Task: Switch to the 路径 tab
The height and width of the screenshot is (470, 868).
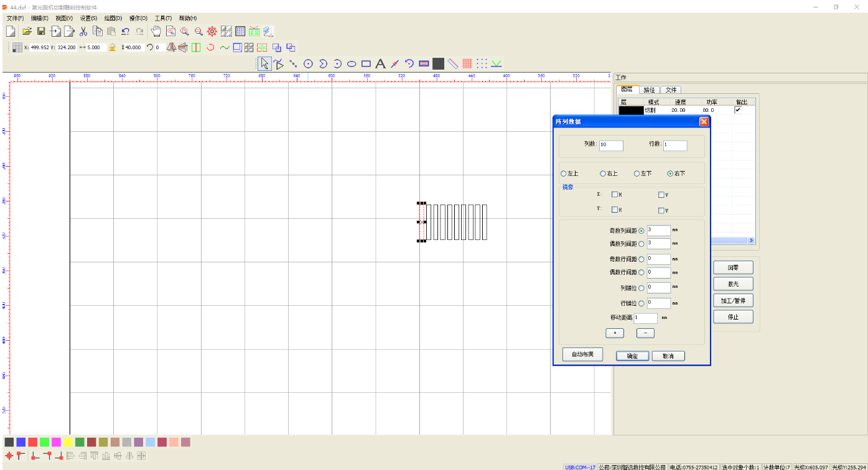Action: click(650, 90)
